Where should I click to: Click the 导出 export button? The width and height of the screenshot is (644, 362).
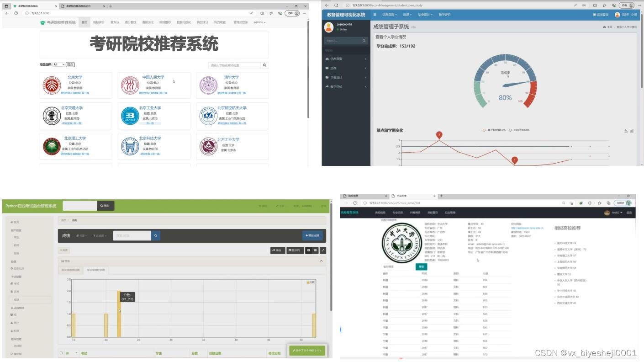tap(277, 250)
